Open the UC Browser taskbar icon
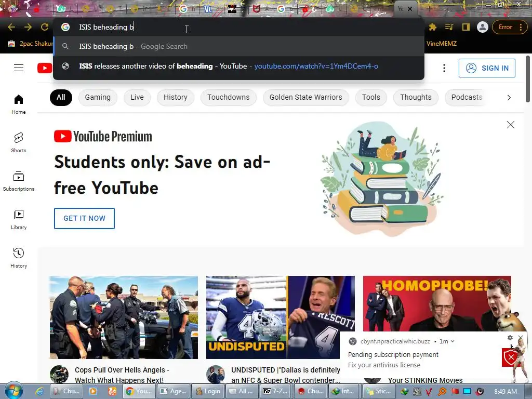 (112, 391)
